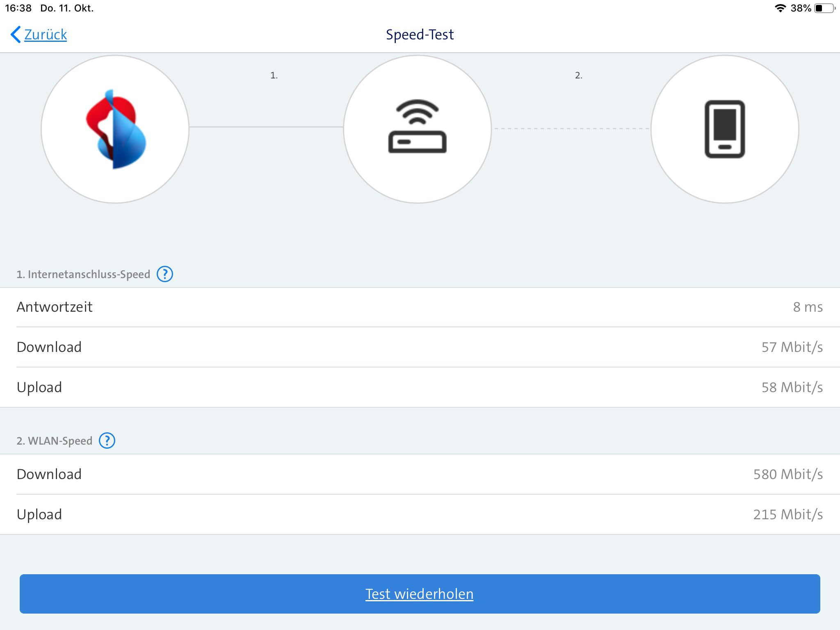Select the Antwortzeit row

click(420, 307)
